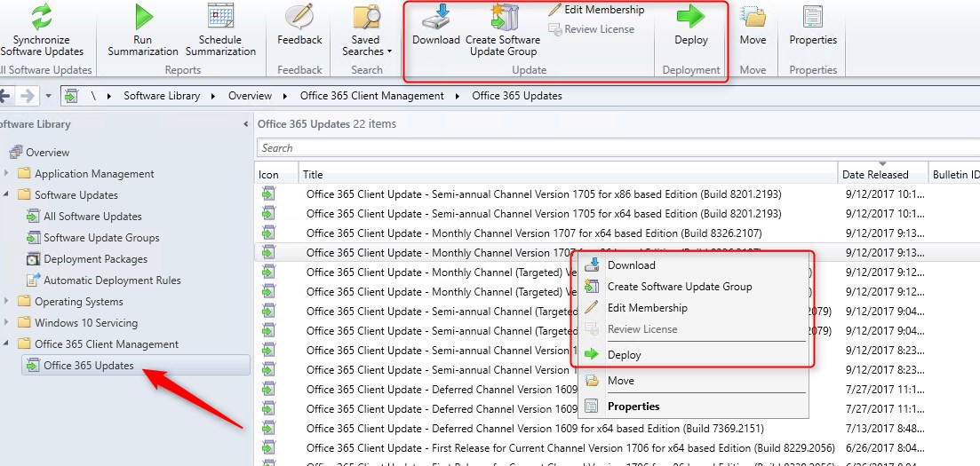Choose Deploy in the context menu

pos(625,355)
